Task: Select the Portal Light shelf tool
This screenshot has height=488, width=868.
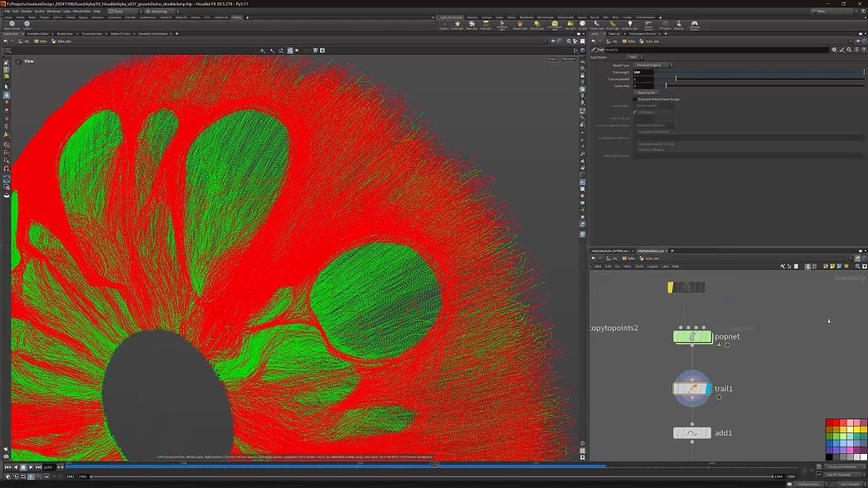Action: pos(613,25)
